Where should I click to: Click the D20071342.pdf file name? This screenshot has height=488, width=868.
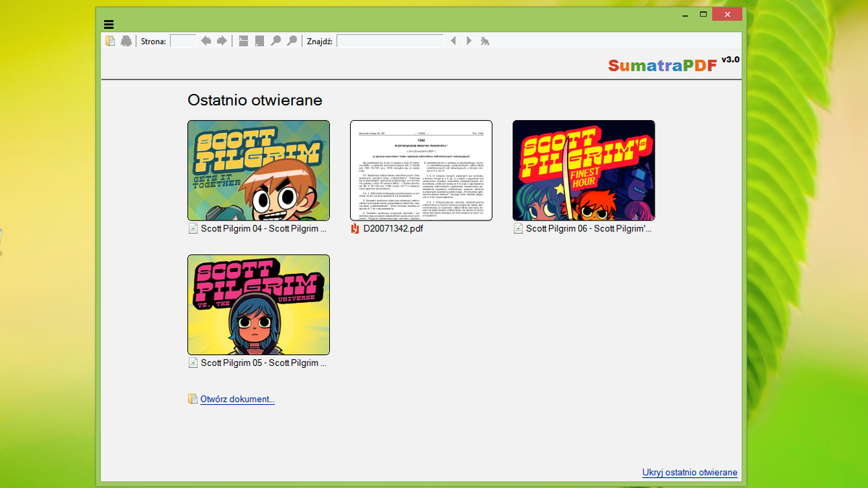[393, 228]
